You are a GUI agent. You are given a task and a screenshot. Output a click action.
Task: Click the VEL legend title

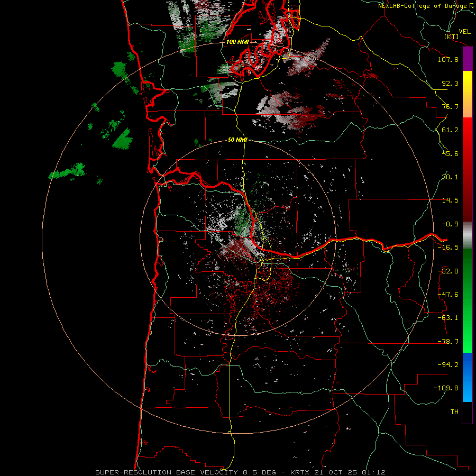[464, 32]
